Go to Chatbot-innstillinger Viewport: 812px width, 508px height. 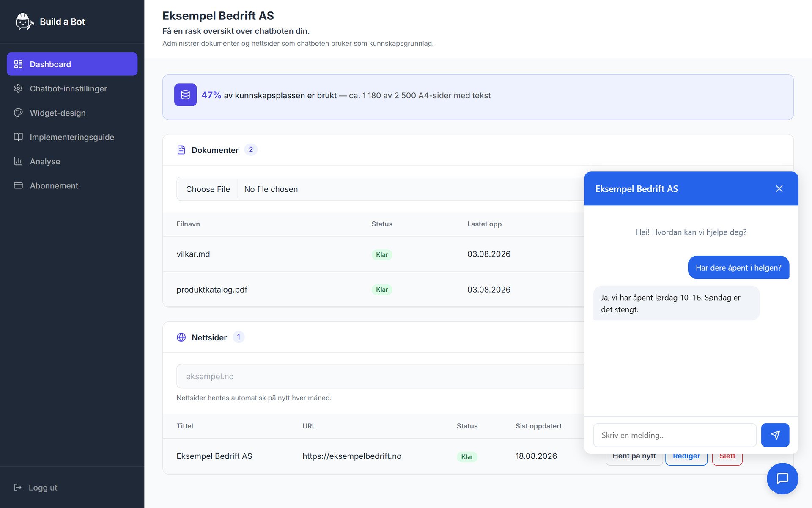pyautogui.click(x=72, y=88)
